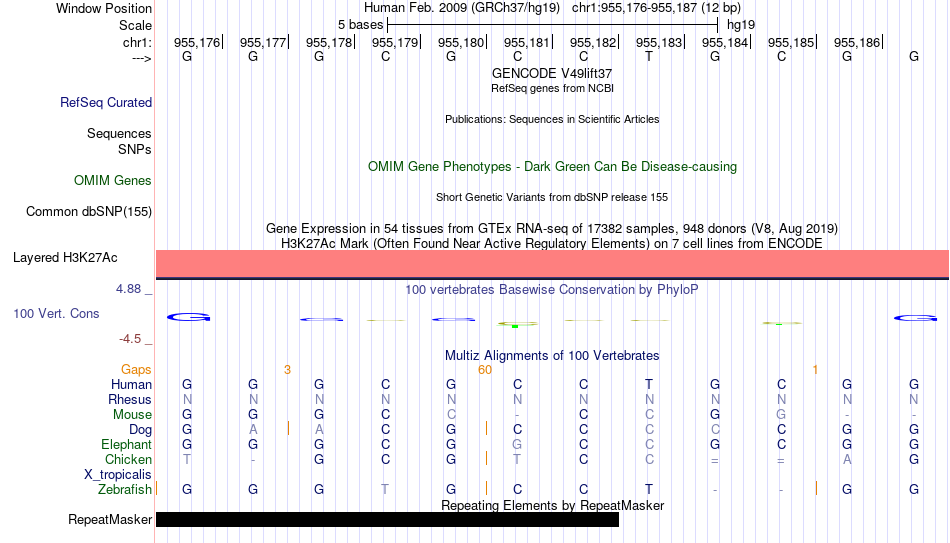Click the Human species row label
Image resolution: width=950 pixels, height=543 pixels.
tap(131, 385)
